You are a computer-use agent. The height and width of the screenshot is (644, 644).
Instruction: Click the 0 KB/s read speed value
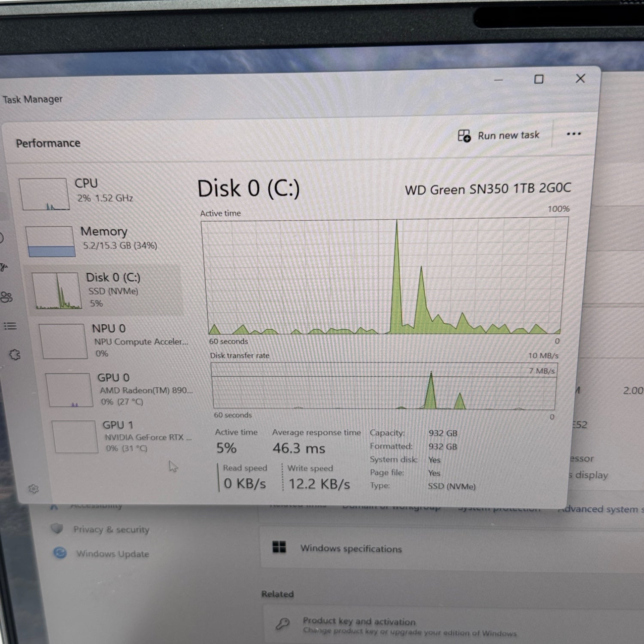tap(245, 483)
